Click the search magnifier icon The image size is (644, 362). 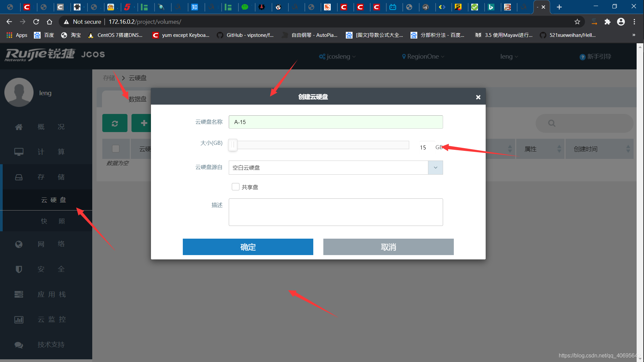tap(551, 123)
